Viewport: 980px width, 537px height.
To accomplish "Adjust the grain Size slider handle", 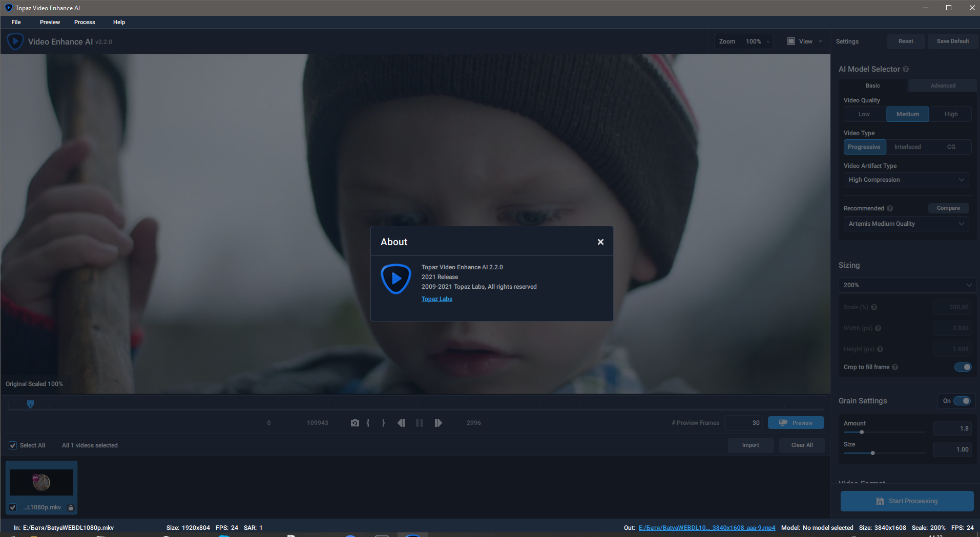I will coord(872,453).
